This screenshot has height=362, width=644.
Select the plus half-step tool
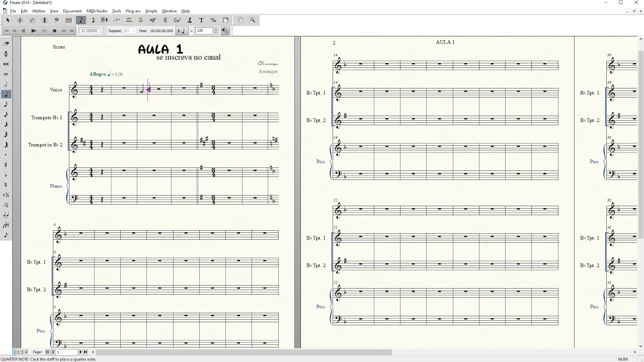click(6, 195)
